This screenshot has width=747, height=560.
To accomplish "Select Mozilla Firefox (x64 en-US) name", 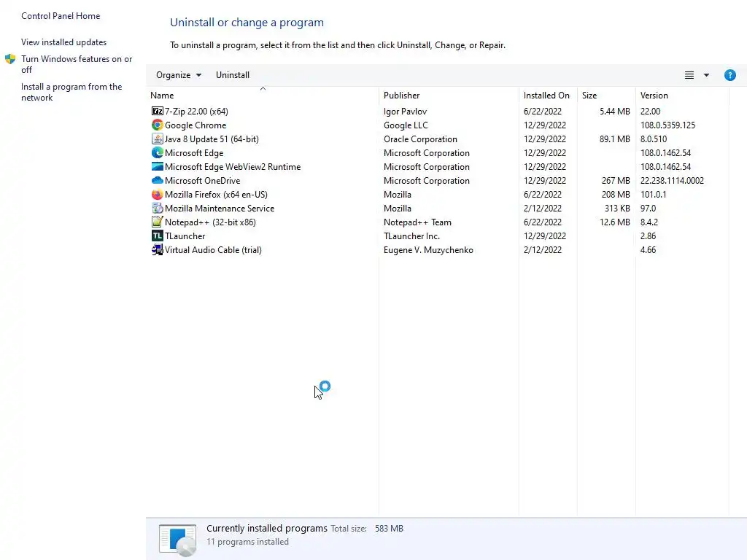I will coord(216,194).
